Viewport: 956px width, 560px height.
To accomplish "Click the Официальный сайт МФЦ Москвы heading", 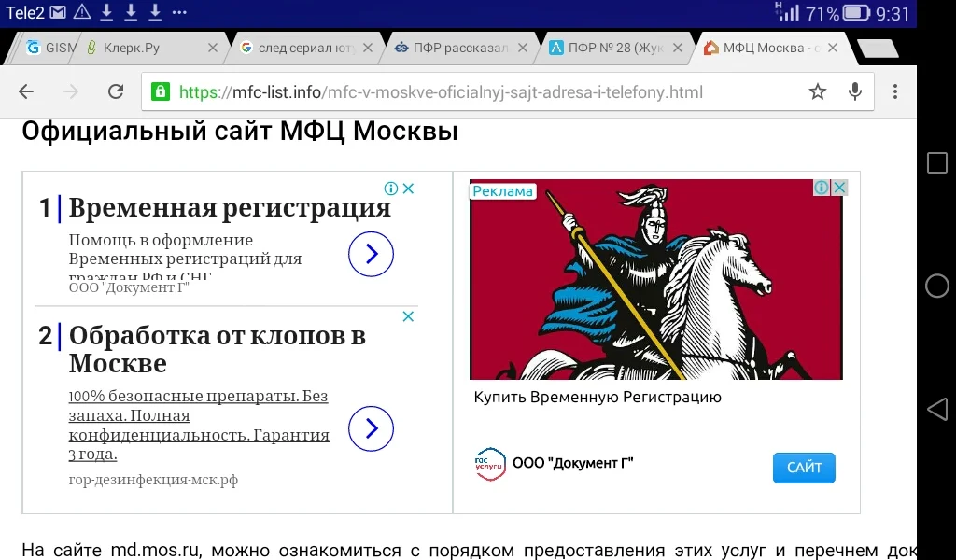I will pyautogui.click(x=240, y=132).
